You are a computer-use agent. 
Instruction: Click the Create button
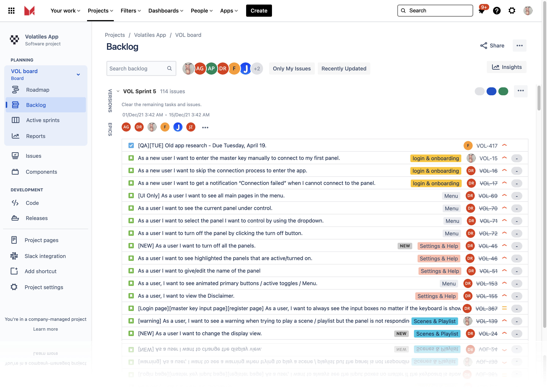(259, 11)
